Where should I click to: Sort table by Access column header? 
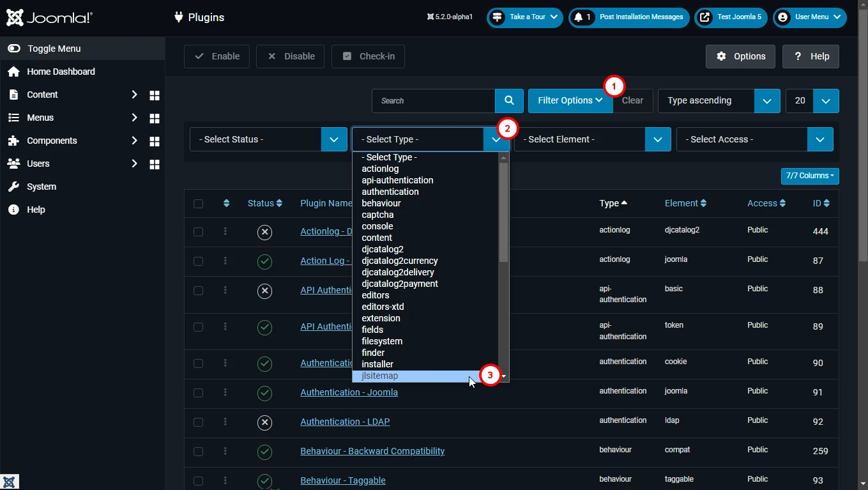[766, 203]
